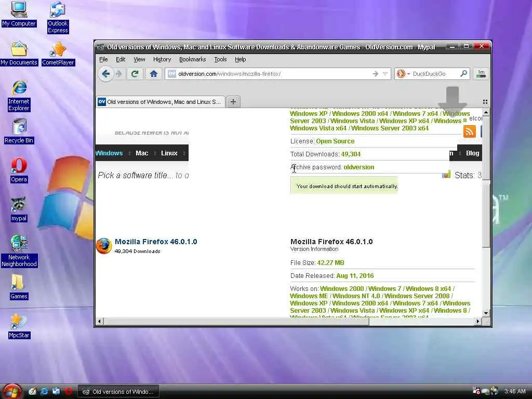Click the Open Source license link
Viewport: 532px width, 399px height.
click(335, 141)
